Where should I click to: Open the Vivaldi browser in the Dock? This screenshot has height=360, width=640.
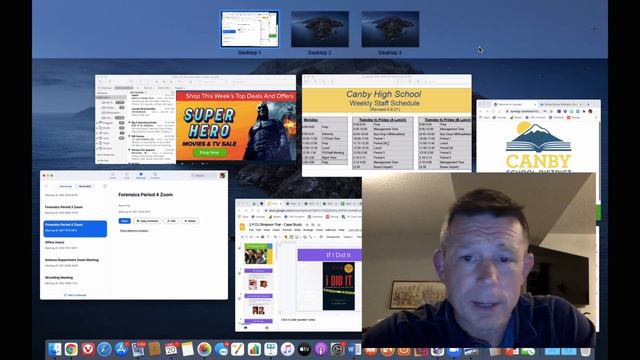tap(88, 349)
